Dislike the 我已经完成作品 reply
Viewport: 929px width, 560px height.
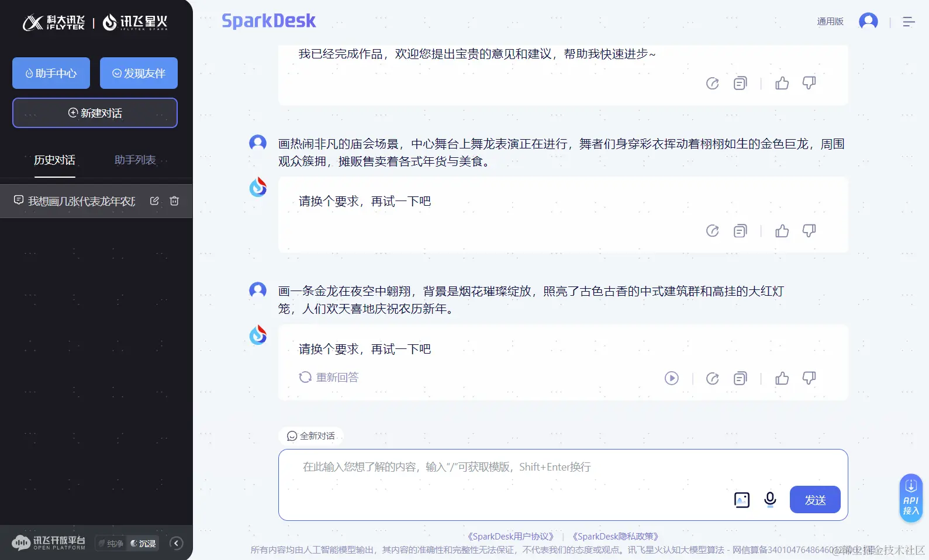pos(809,83)
